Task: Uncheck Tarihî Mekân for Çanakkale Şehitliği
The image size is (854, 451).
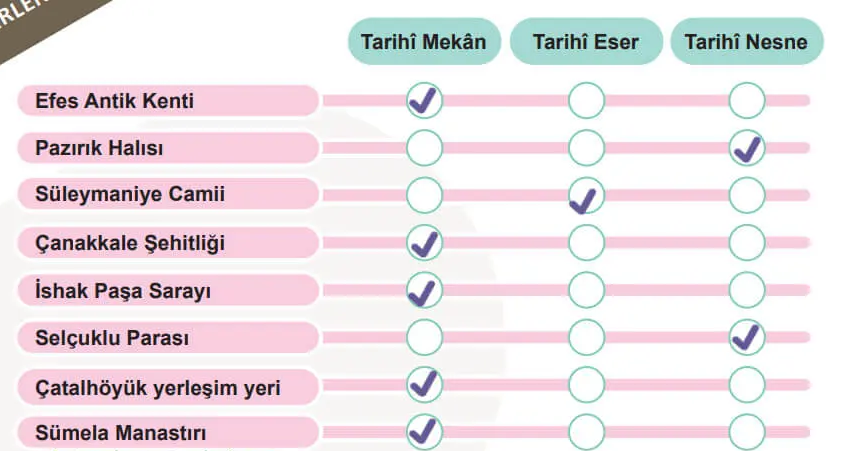Action: pos(424,243)
